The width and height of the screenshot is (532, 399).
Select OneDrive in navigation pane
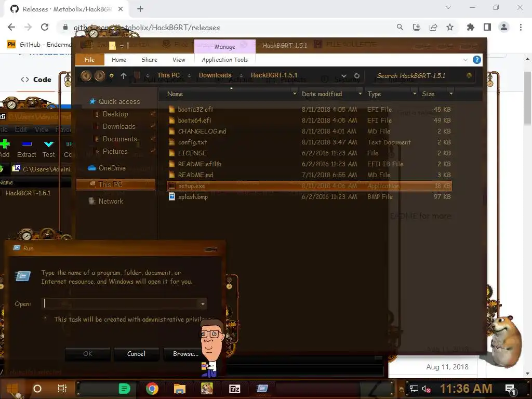[107, 168]
